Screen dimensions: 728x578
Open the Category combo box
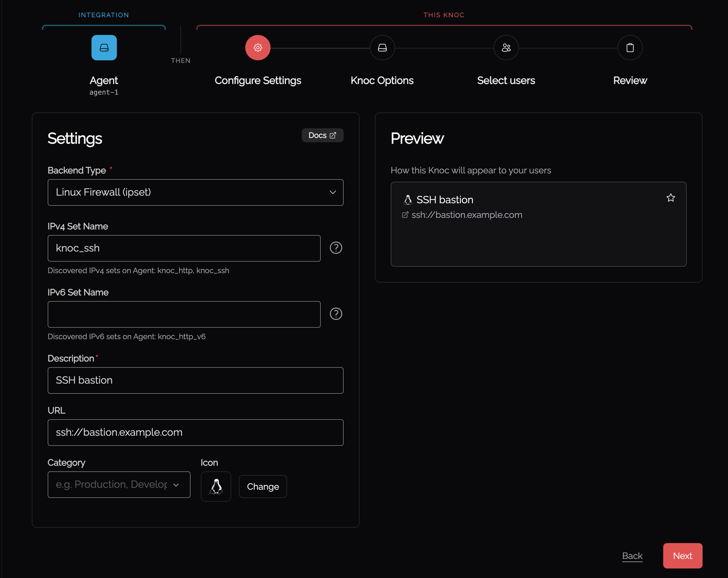[119, 485]
